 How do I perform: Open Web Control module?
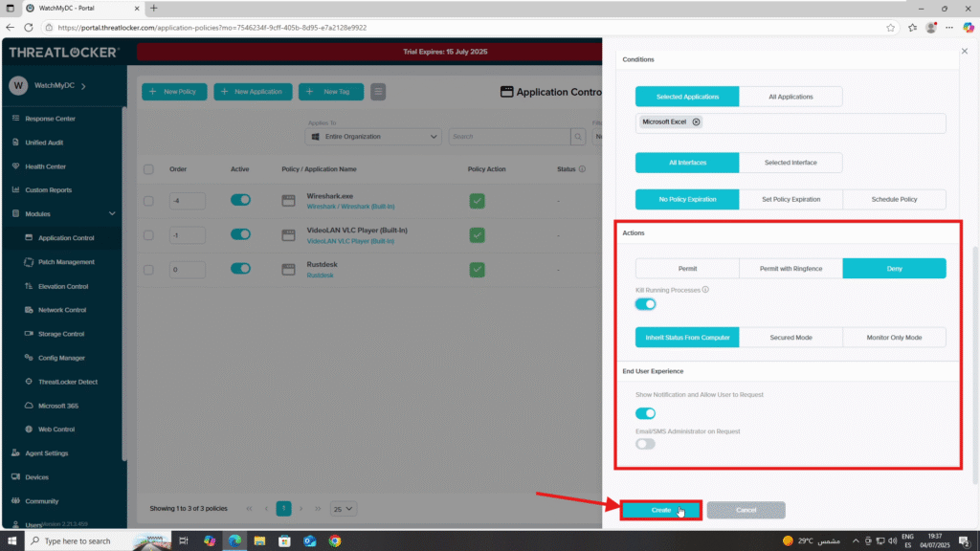56,430
